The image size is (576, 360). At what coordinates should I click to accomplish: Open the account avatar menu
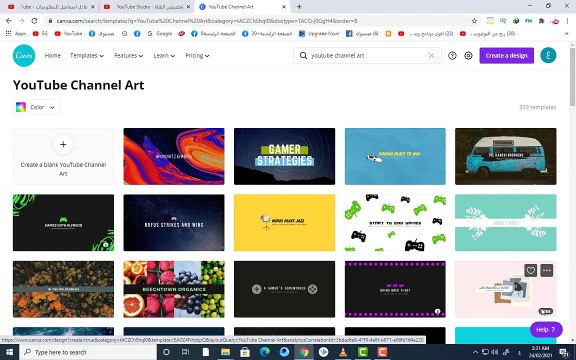tap(548, 55)
